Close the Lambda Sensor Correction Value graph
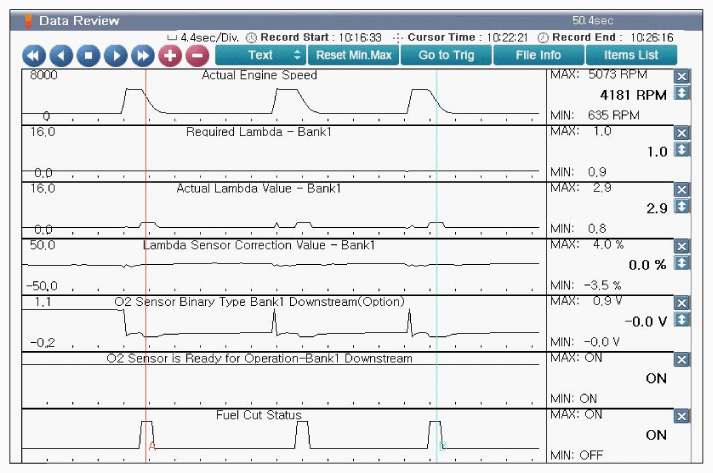Image resolution: width=713 pixels, height=473 pixels. 682,246
